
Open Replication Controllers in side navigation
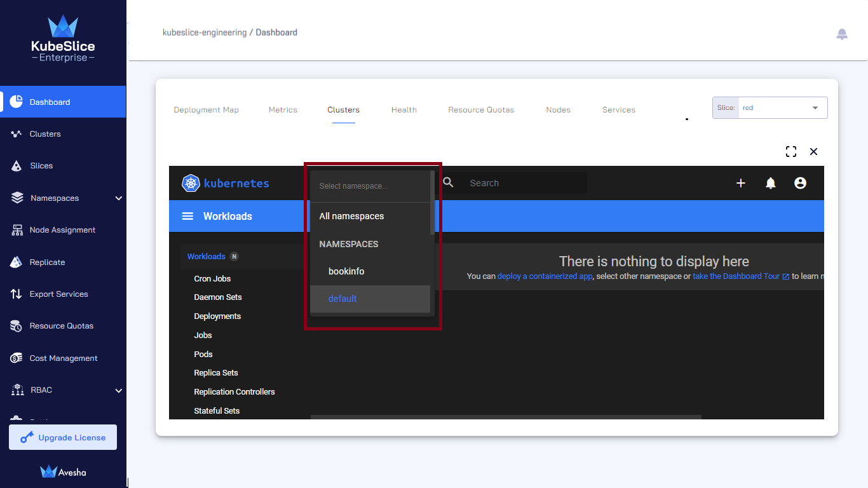234,392
